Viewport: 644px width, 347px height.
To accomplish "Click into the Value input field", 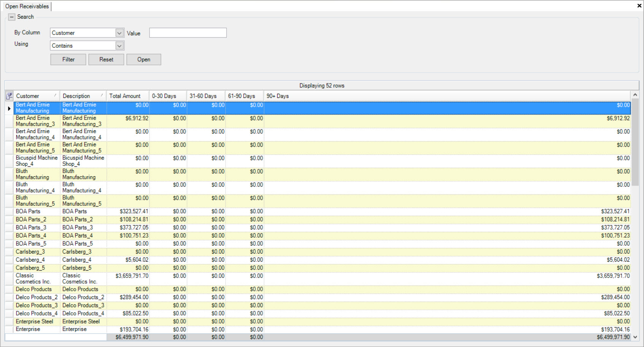I will point(188,33).
